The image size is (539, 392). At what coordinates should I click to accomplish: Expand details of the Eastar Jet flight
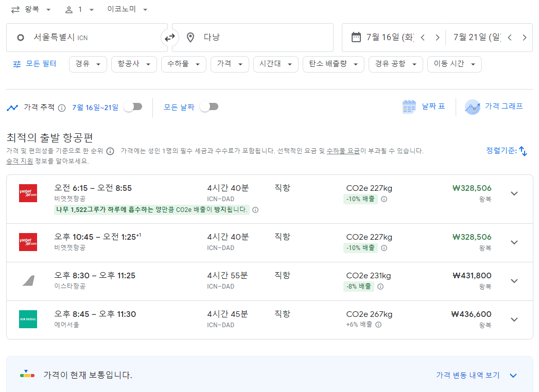pos(514,281)
